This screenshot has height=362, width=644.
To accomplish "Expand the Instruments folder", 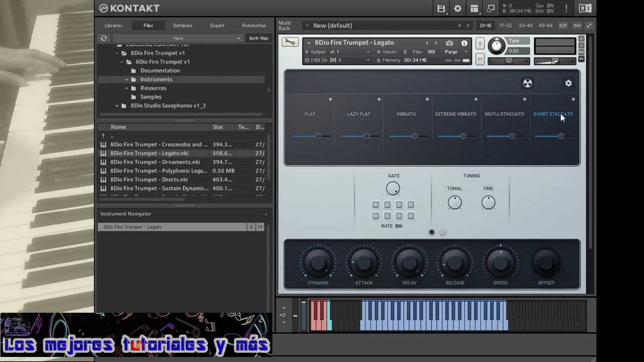I will 127,79.
